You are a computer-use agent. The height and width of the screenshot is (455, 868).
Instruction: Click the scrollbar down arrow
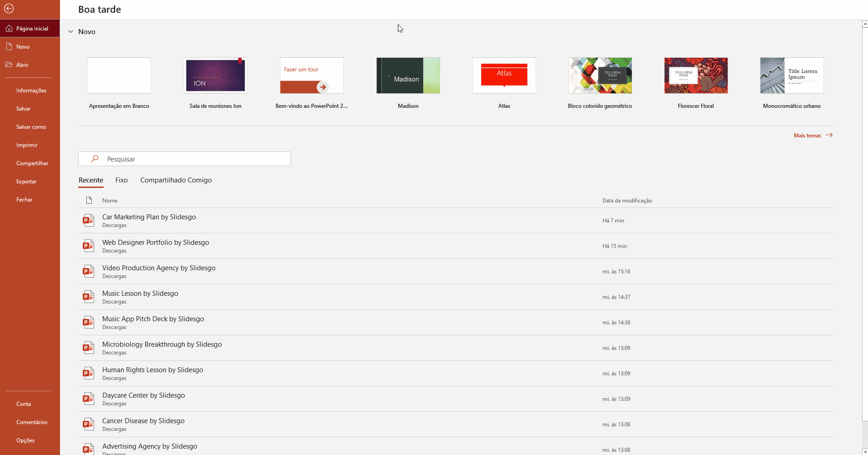[x=865, y=452]
